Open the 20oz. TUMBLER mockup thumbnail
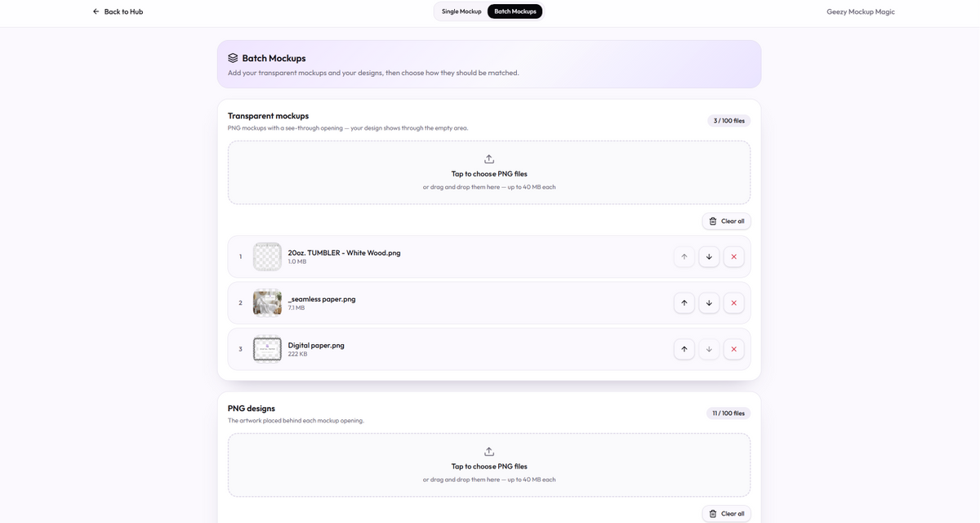 click(267, 257)
